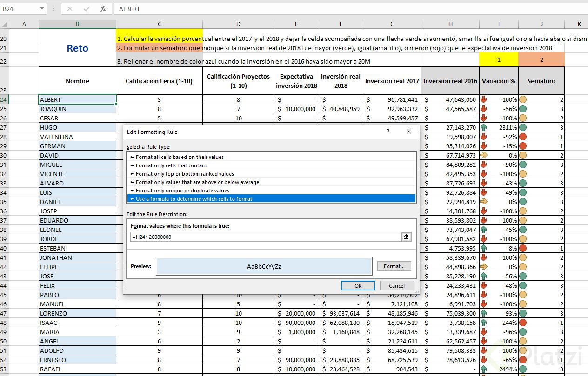Click the collapse dialog icon beside formula field
Viewport: 588px width, 376px height.
coord(406,237)
